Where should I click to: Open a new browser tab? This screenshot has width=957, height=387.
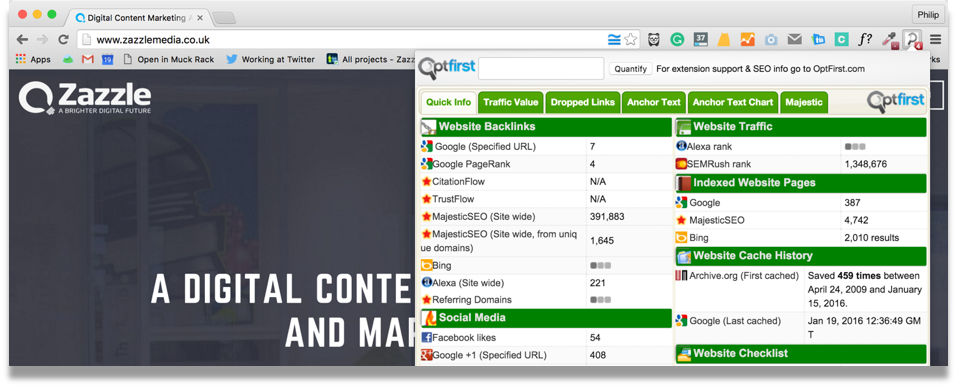coord(224,18)
